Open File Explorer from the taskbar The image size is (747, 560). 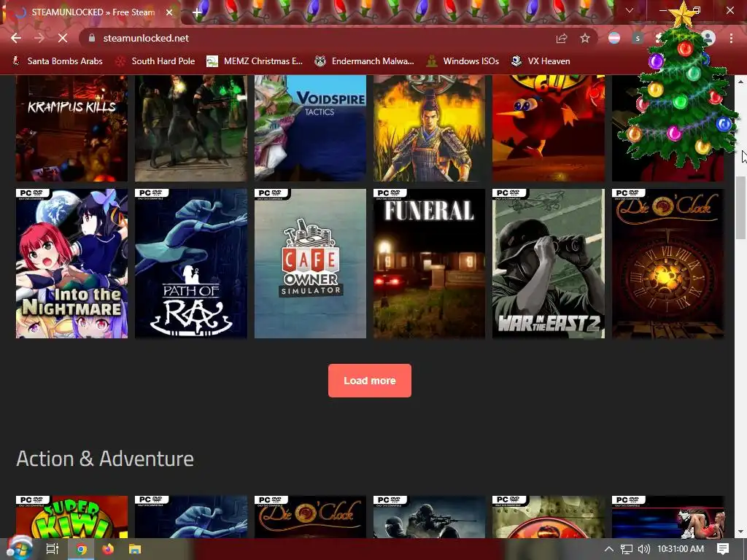coord(135,549)
